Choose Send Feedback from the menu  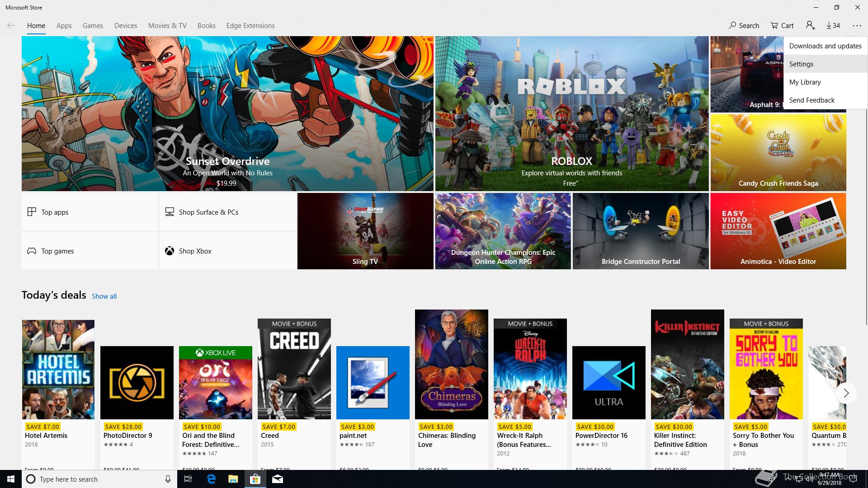point(826,100)
